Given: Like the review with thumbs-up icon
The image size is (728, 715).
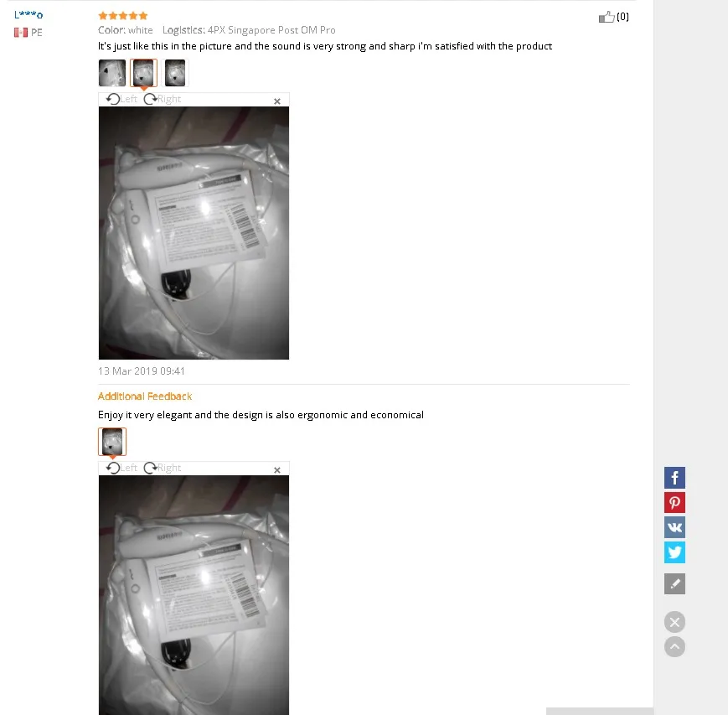Looking at the screenshot, I should (x=607, y=18).
